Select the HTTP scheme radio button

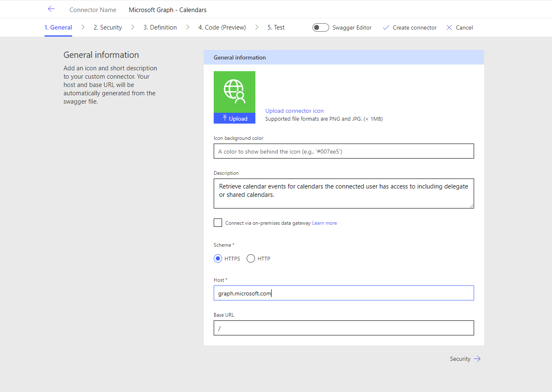pyautogui.click(x=251, y=258)
